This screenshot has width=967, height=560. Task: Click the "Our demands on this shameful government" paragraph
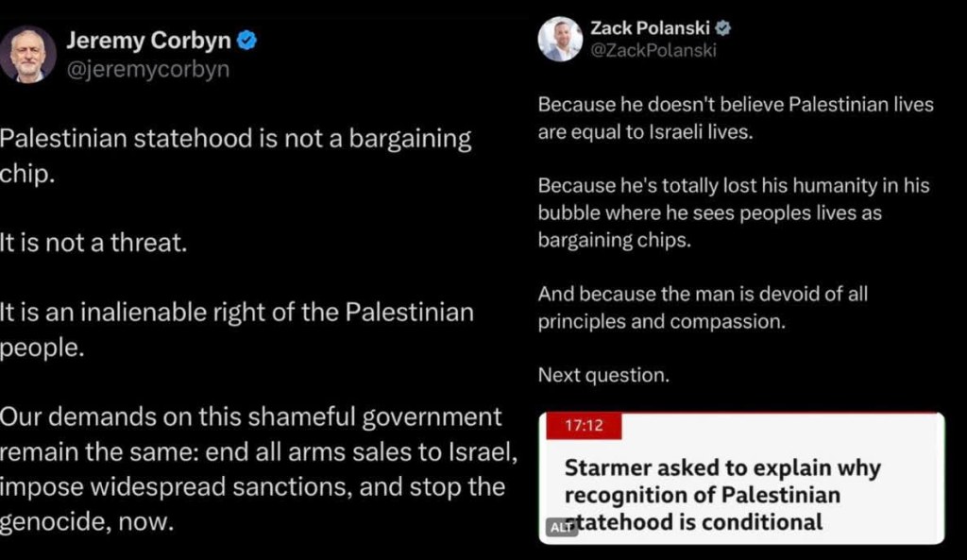pos(255,468)
